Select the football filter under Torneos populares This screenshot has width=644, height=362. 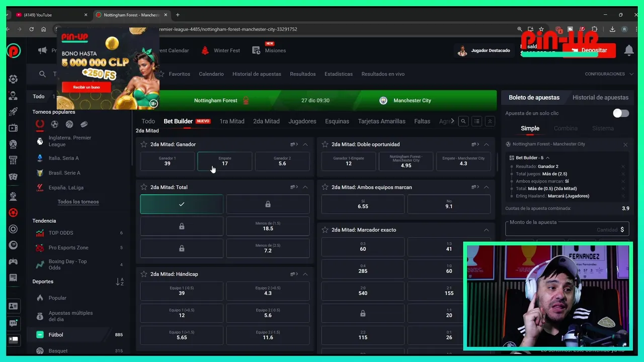point(54,124)
